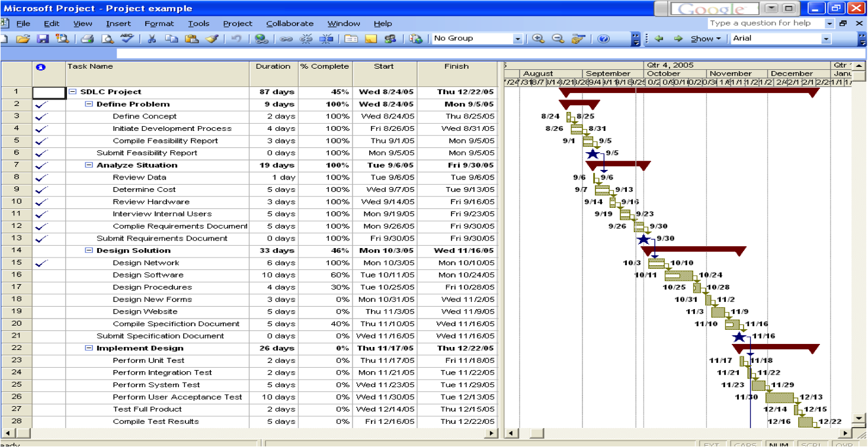Open Print Preview from the toolbar
Screen dimensions: 868x447
click(x=107, y=38)
